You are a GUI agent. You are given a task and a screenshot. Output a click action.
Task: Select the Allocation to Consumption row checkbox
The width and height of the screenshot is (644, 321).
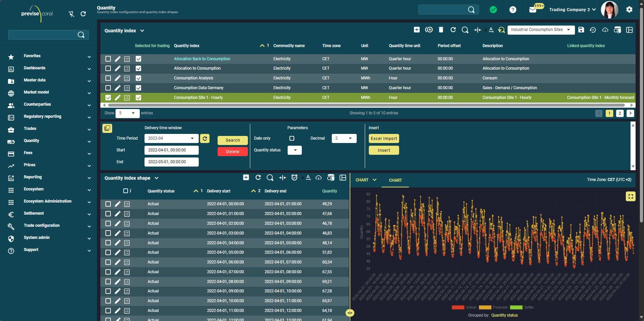[x=108, y=69]
